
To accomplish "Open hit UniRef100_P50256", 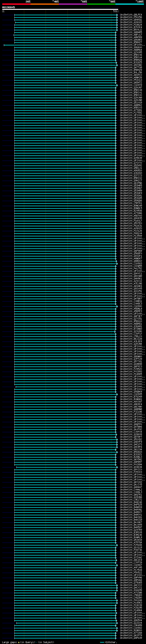I will [x=131, y=17].
